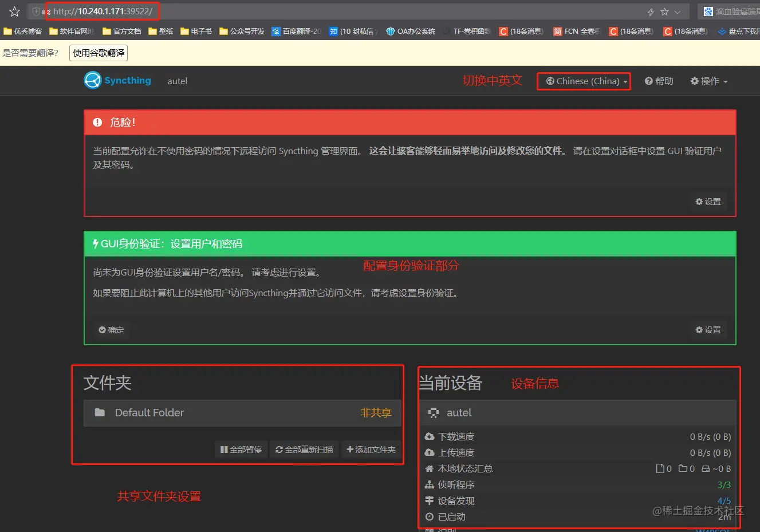The height and width of the screenshot is (532, 760).
Task: Click the folder count icon in 本地状态汇总
Action: tap(683, 469)
